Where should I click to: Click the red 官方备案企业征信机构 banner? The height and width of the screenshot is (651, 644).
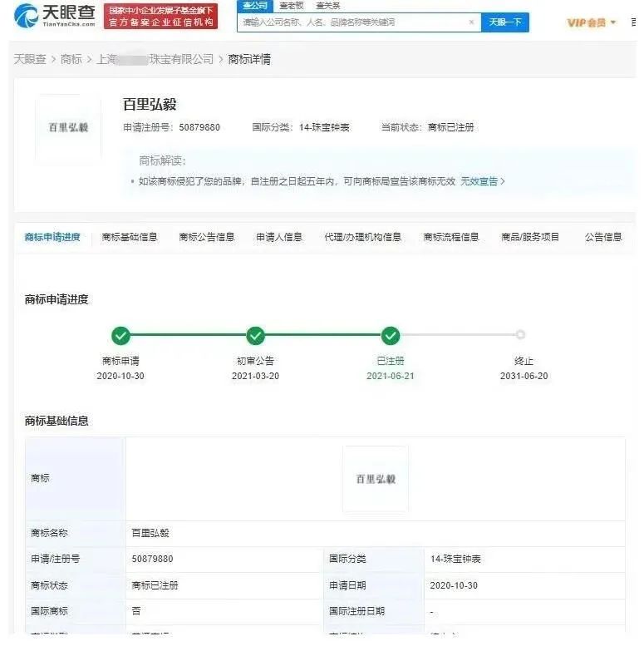coord(160,16)
